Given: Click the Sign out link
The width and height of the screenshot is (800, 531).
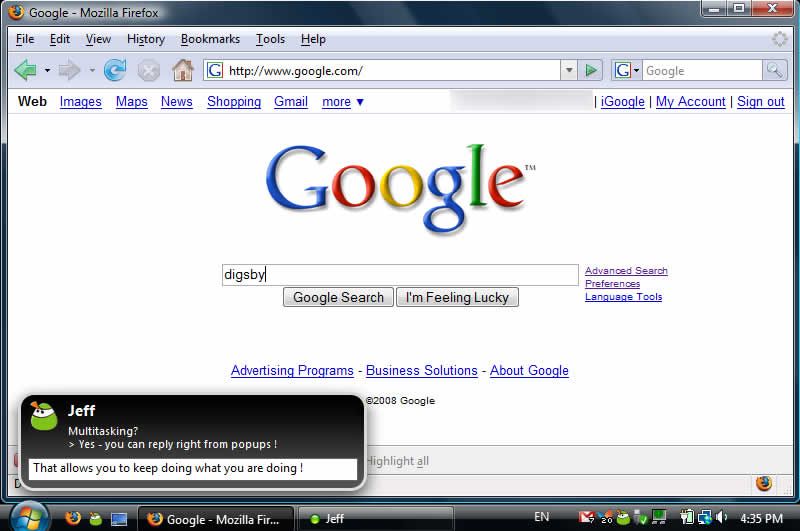Looking at the screenshot, I should pos(761,102).
